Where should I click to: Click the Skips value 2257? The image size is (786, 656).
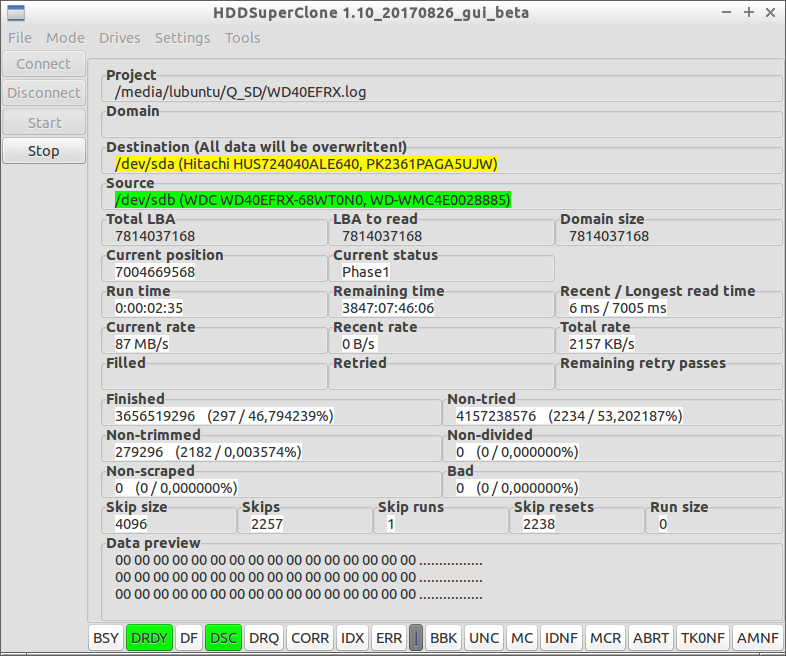tap(267, 524)
